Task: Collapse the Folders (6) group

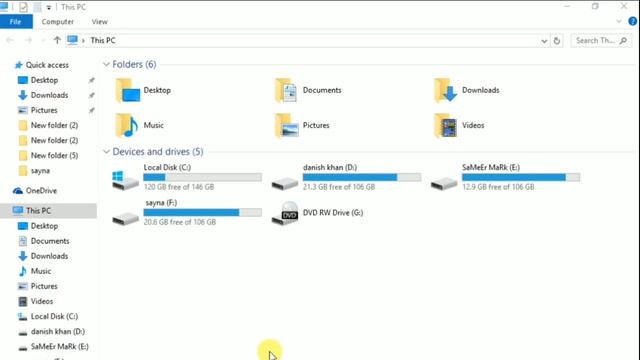Action: [x=106, y=64]
